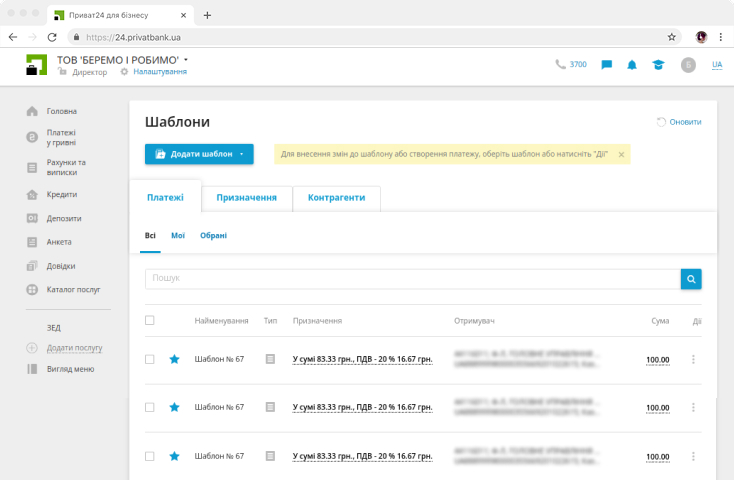
Task: Open the UA language selector
Action: click(717, 65)
